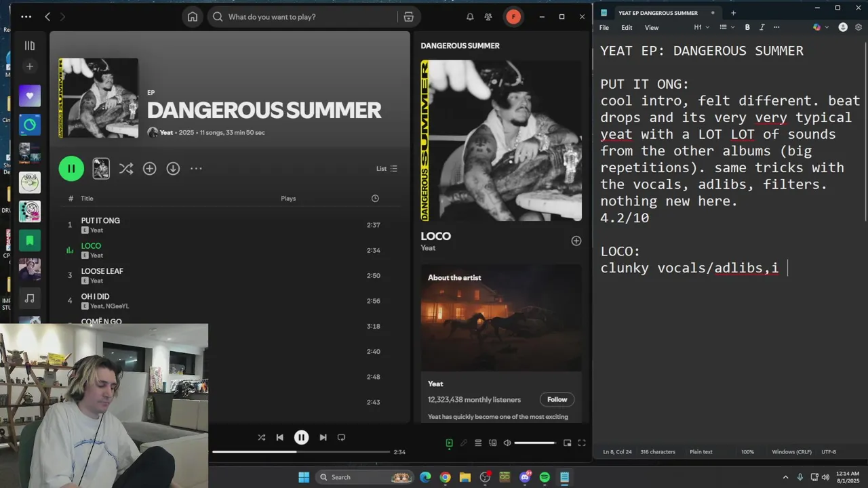Go back in Spotify navigation
This screenshot has height=488, width=868.
[47, 17]
